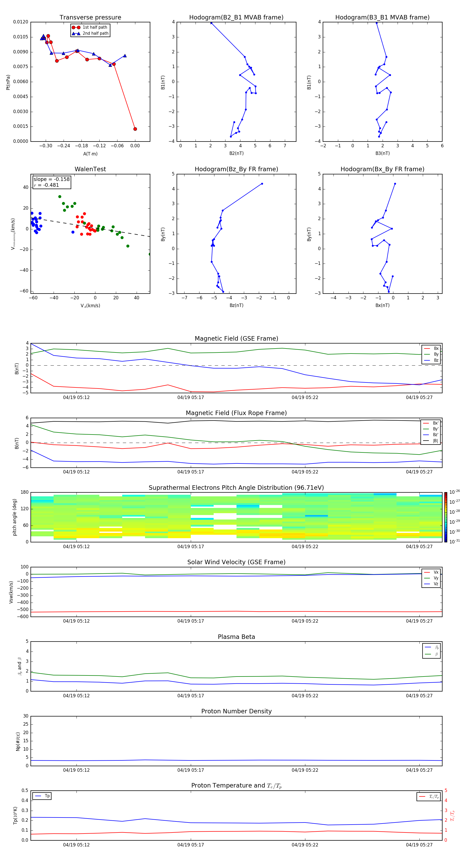Click the "Hodogram(Bx_By FR frame)" title
Screen dimensions: 473x868
coord(382,169)
